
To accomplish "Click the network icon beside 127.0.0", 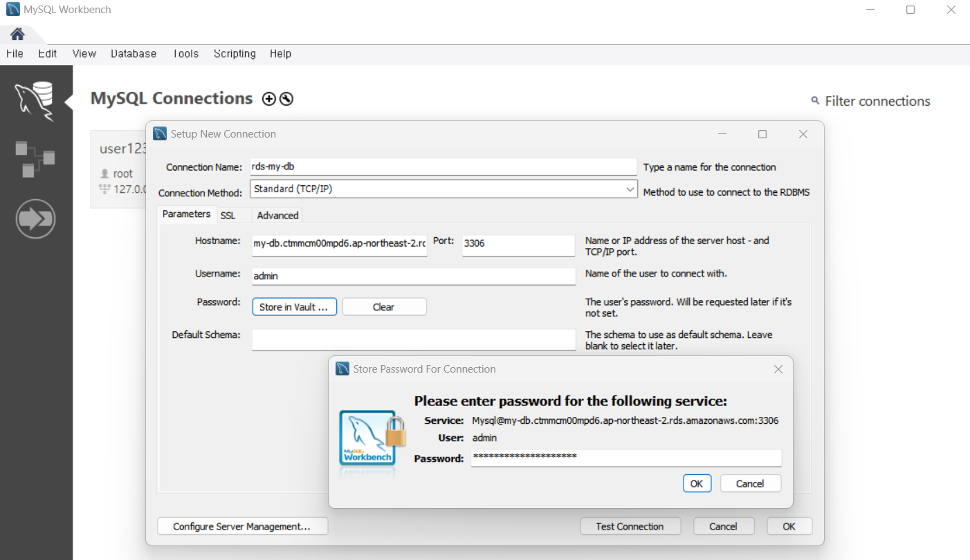I will (x=104, y=188).
